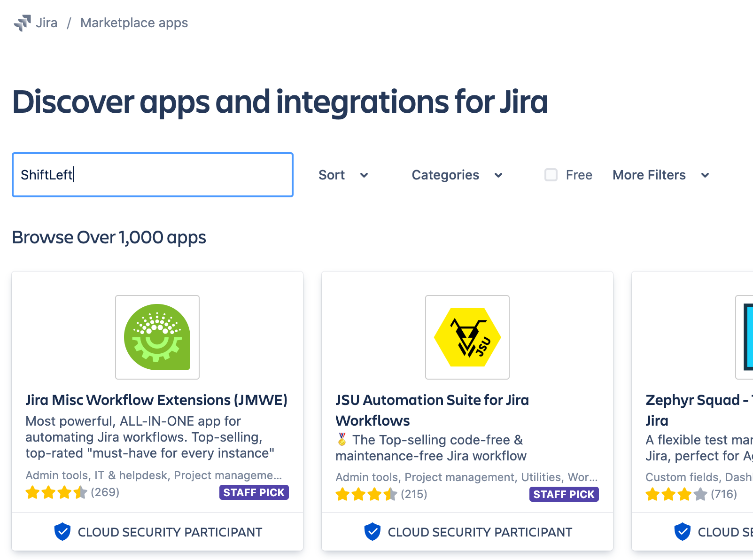Click the shield icon on Zephyr card
Screen dimensions: 753x560
(683, 532)
